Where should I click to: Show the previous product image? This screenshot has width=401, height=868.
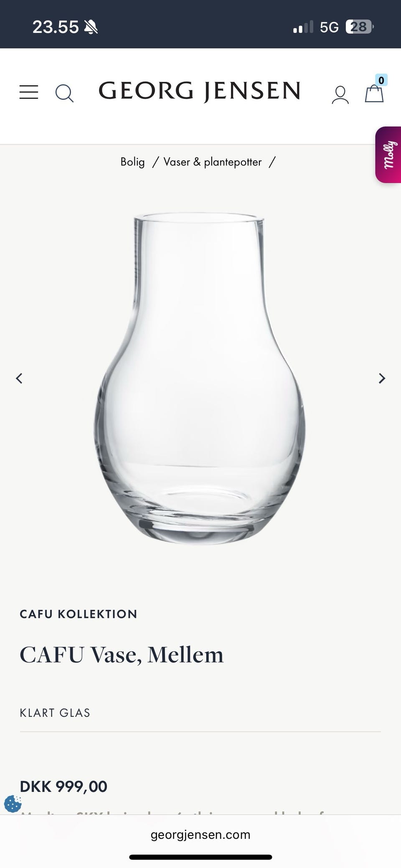tap(19, 378)
